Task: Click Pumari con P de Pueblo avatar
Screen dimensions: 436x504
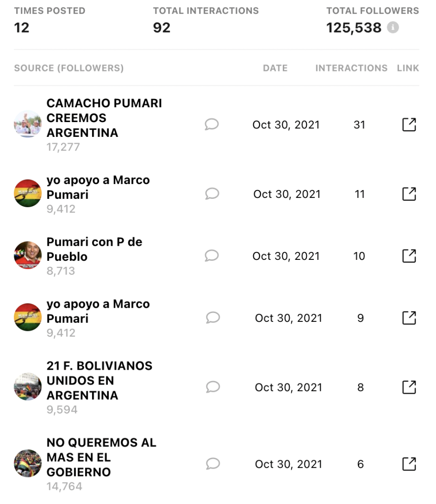Action: tap(28, 255)
